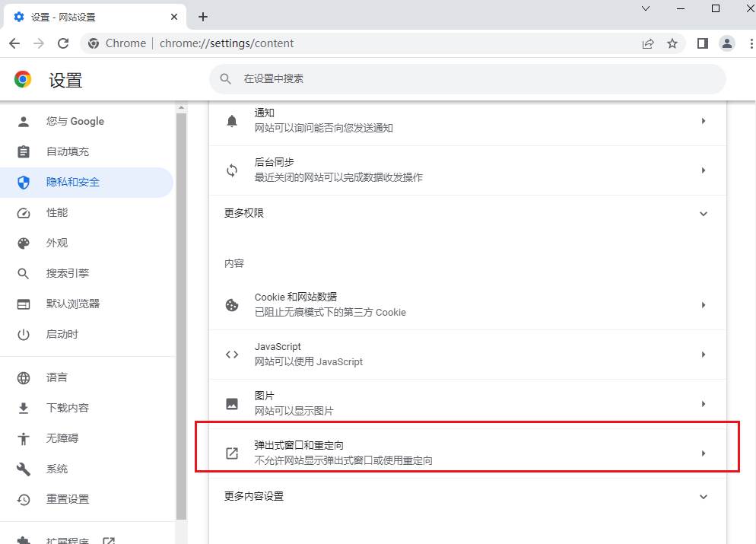Click the arrow on the JavaScript row
Image resolution: width=756 pixels, height=544 pixels.
coord(704,355)
